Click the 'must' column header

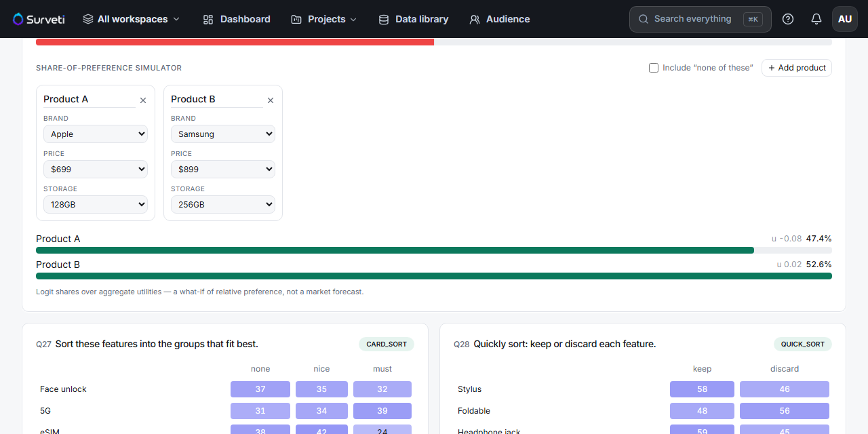(382, 369)
